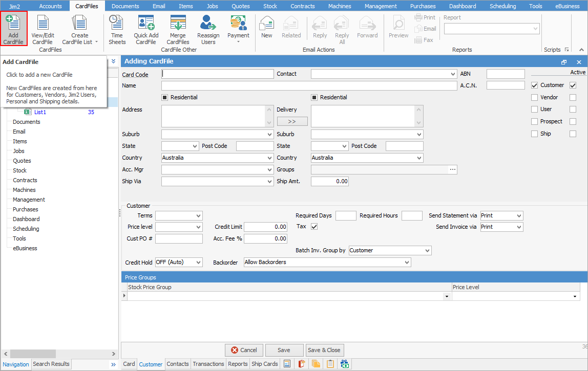Select the Reassign Users tool
588x371 pixels.
click(x=208, y=28)
